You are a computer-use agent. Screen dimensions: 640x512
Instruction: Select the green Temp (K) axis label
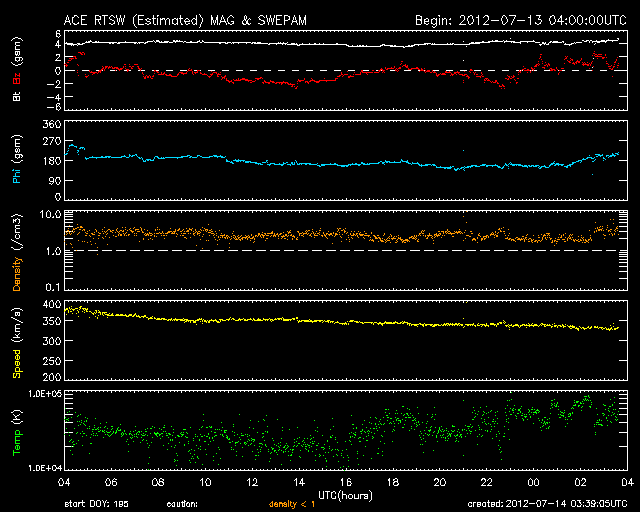point(16,430)
